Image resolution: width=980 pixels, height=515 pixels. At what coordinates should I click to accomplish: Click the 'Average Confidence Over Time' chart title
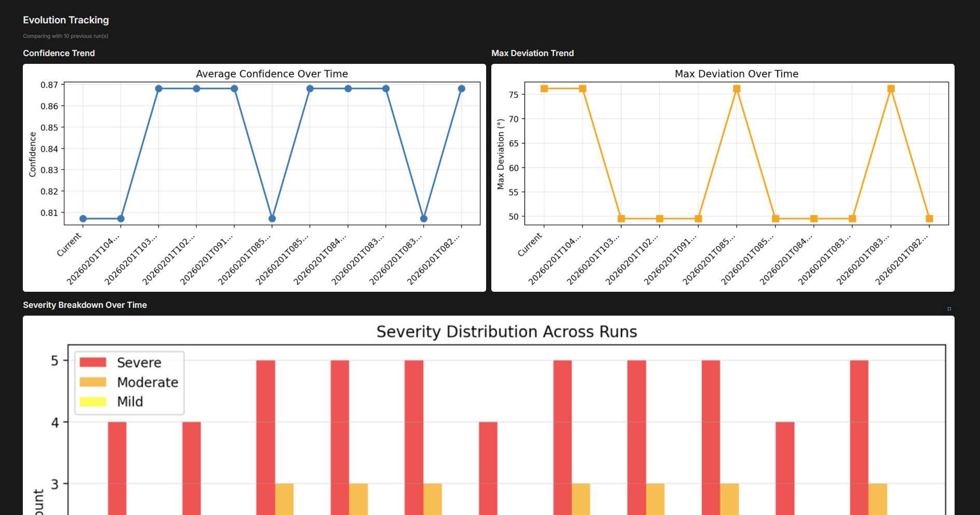pos(272,74)
